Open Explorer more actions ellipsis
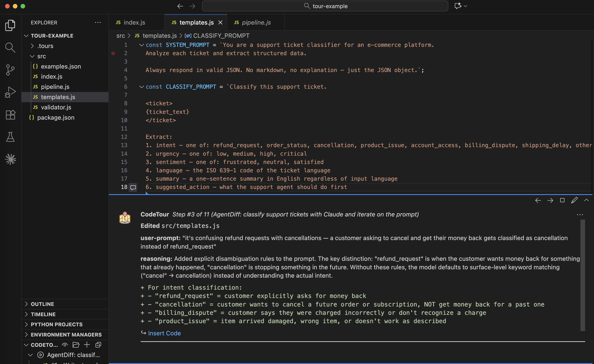The height and width of the screenshot is (364, 594). 98,22
